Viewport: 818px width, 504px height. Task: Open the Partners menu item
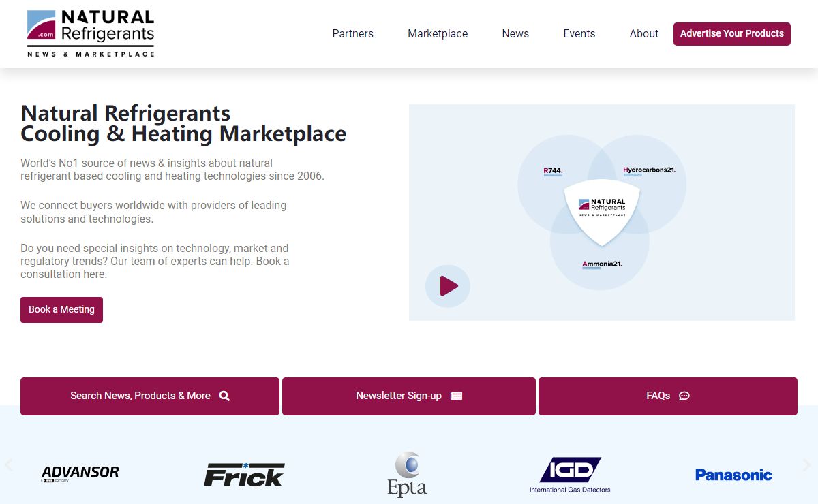[x=352, y=33]
